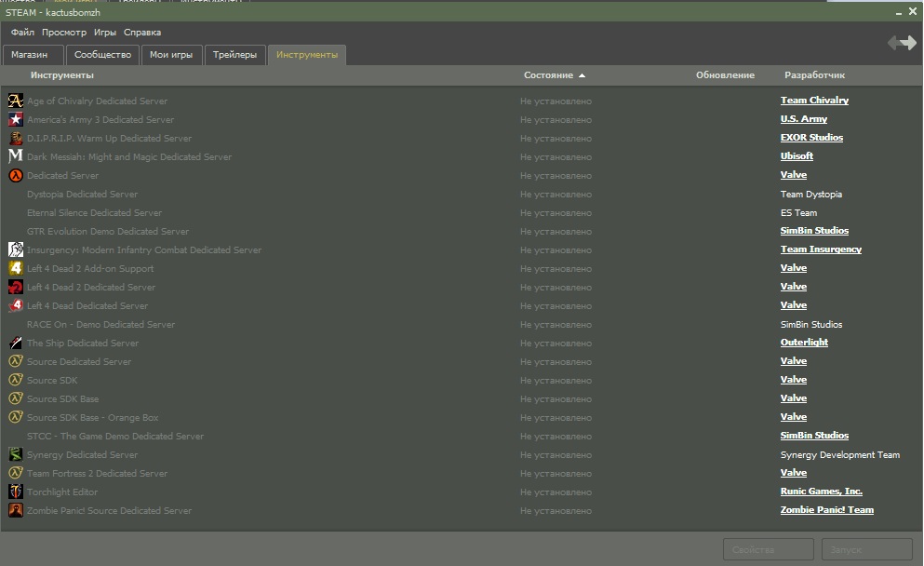The width and height of the screenshot is (924, 566).
Task: Open the Просмотр menu
Action: point(63,33)
